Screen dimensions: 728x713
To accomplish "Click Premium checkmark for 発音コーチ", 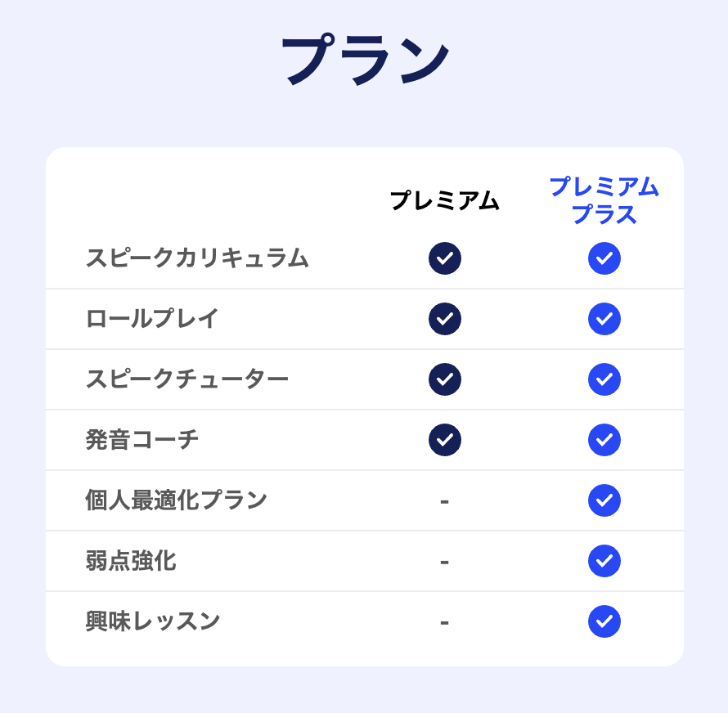I will tap(445, 440).
